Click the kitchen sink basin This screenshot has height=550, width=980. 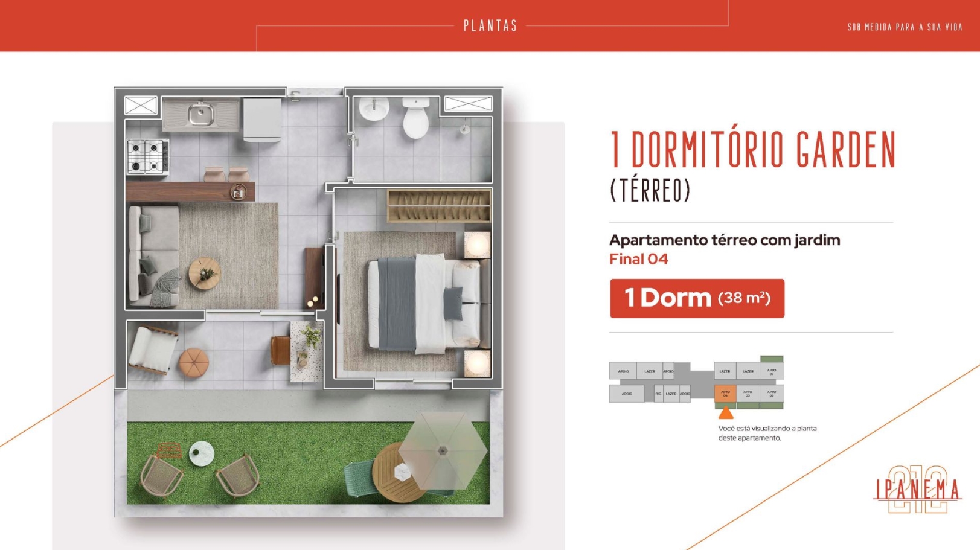point(200,114)
